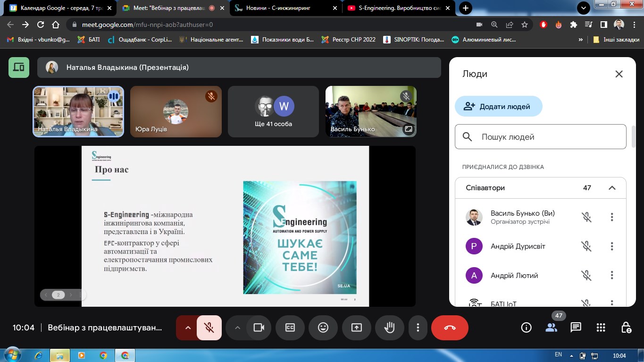The height and width of the screenshot is (362, 644).
Task: Toggle closed captions (CC) button
Action: pos(290,328)
